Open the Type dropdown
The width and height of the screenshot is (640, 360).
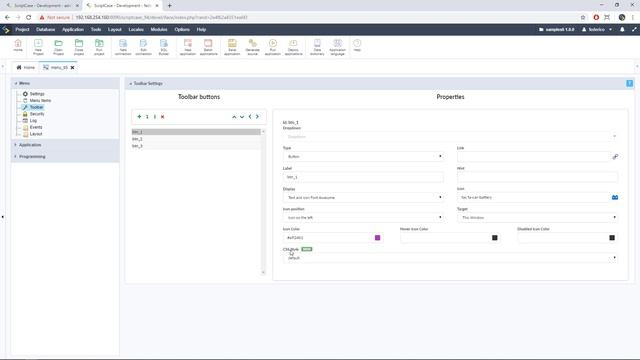click(363, 156)
